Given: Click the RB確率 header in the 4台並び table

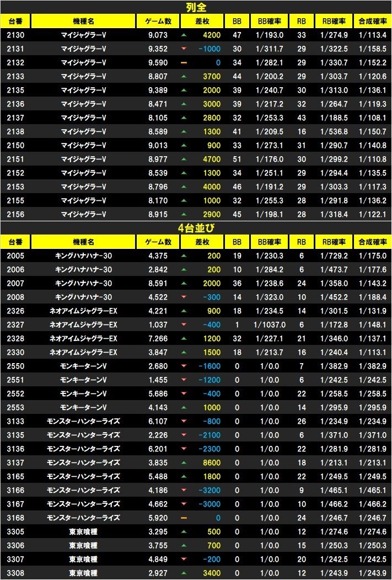Looking at the screenshot, I should (x=334, y=242).
